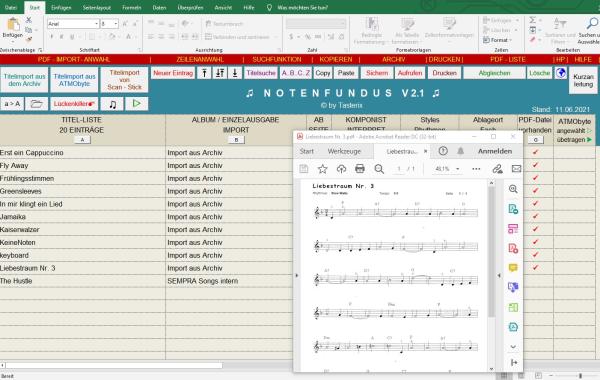Click the Format Painter brush icon
600x380 pixels.
(29, 39)
